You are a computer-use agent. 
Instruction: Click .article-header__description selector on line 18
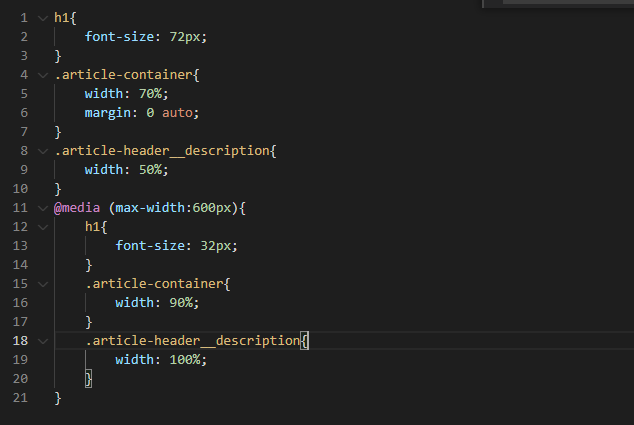pos(192,341)
